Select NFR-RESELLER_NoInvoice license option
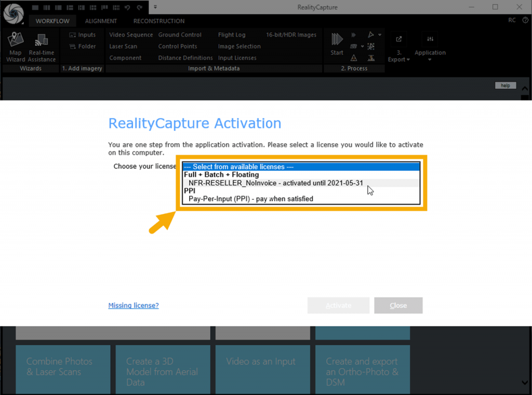The width and height of the screenshot is (532, 395). (x=275, y=183)
